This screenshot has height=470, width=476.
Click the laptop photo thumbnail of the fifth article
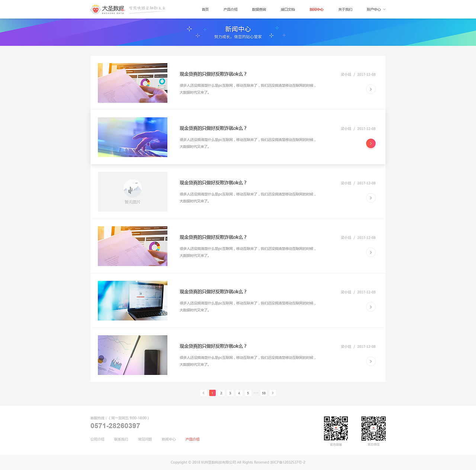(132, 301)
